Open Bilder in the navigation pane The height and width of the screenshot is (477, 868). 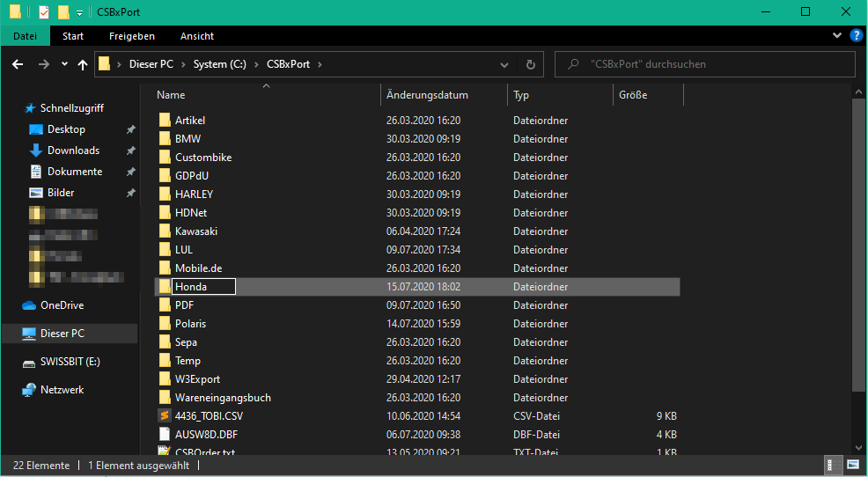tap(61, 193)
